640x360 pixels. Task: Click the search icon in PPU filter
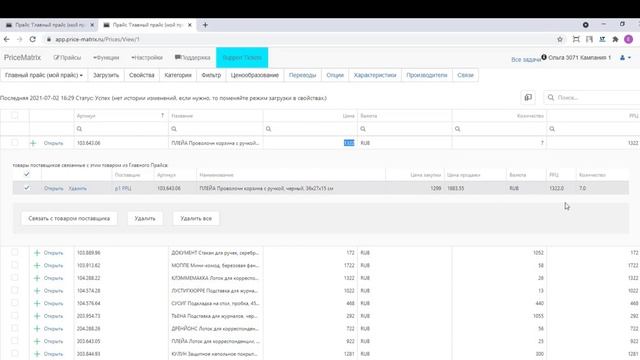pyautogui.click(x=552, y=129)
